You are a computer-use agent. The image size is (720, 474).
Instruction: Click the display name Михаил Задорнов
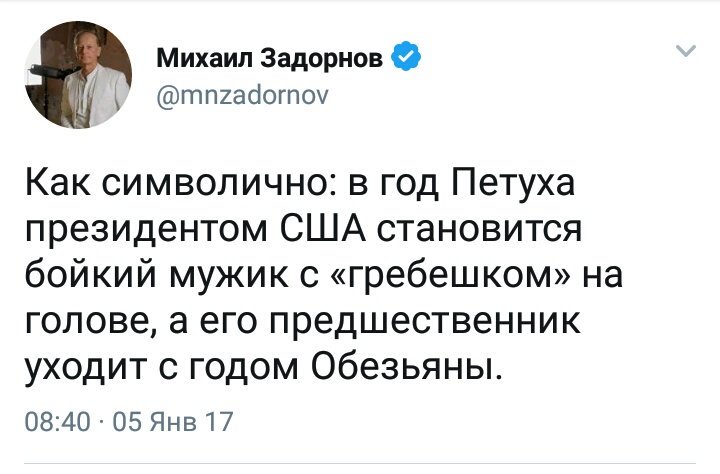tap(270, 57)
